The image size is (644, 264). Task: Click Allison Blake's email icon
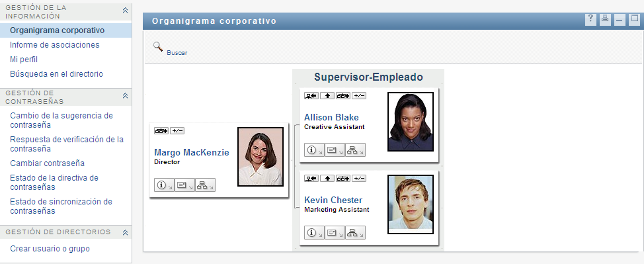coord(335,150)
